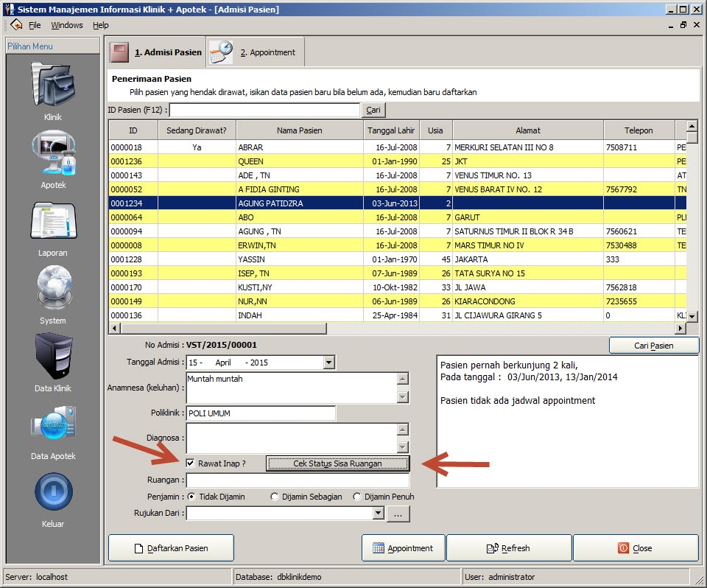Click the Refresh button
Screen dimensions: 707x588
pos(509,547)
